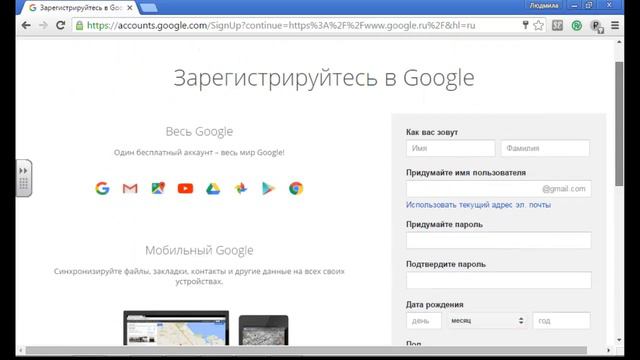
Task: Click the vertical scrollbar thumb
Action: click(619, 124)
